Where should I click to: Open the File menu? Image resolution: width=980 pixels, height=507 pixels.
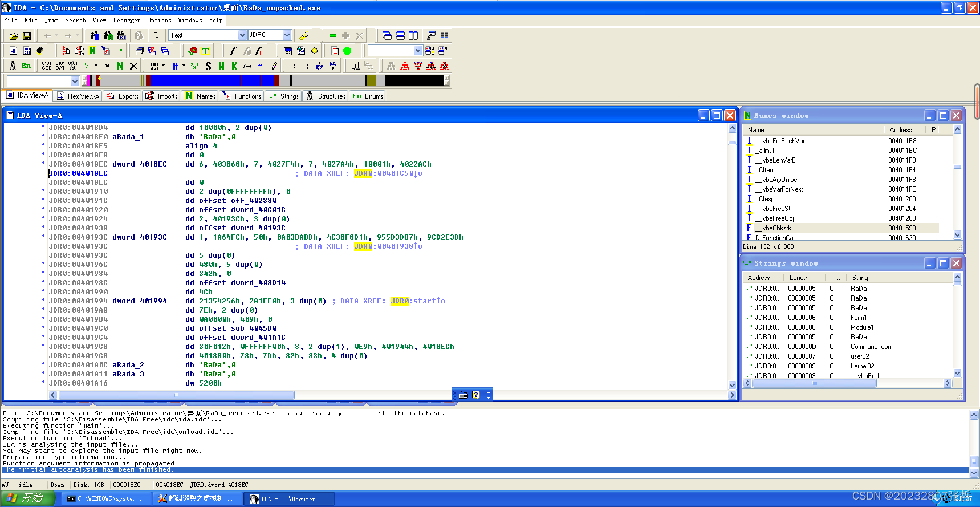(11, 20)
